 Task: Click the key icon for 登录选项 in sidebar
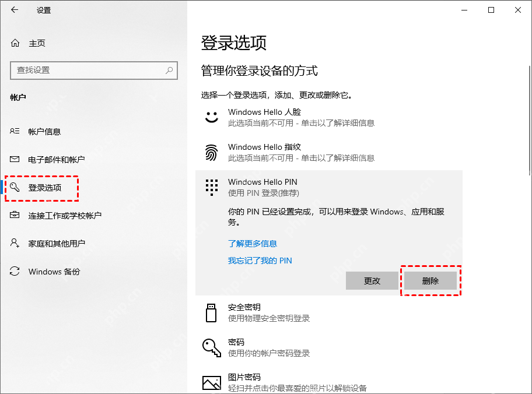[x=15, y=187]
